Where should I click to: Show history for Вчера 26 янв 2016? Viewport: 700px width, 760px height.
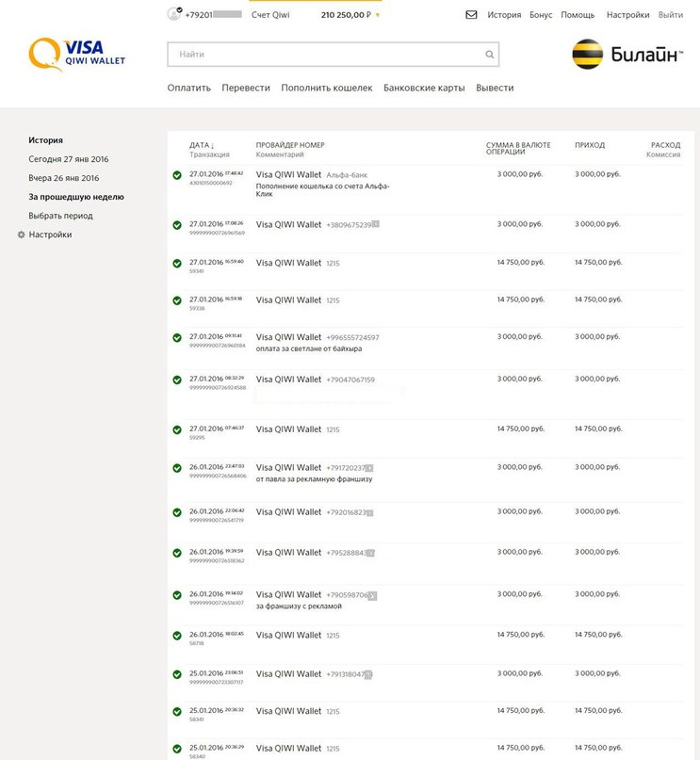(x=63, y=178)
